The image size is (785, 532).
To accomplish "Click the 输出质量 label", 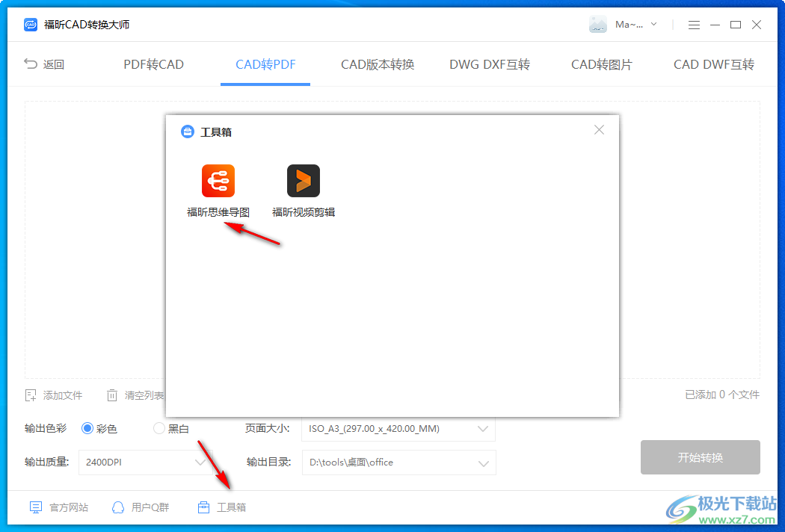I will [46, 462].
